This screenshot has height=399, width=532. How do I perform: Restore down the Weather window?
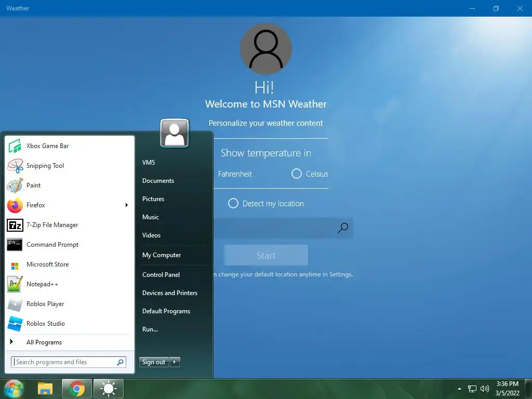(x=496, y=8)
